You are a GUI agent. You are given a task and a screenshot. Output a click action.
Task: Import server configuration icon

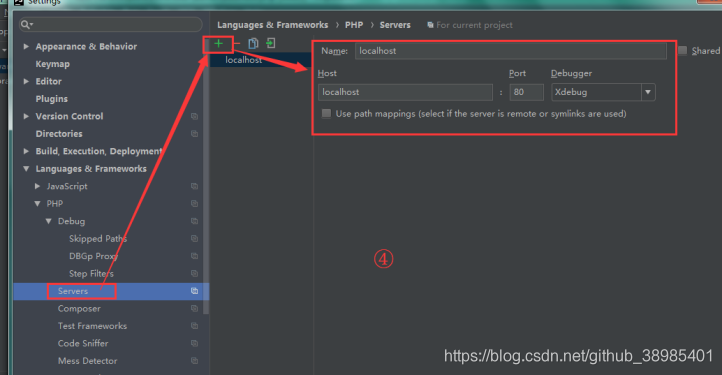click(271, 43)
